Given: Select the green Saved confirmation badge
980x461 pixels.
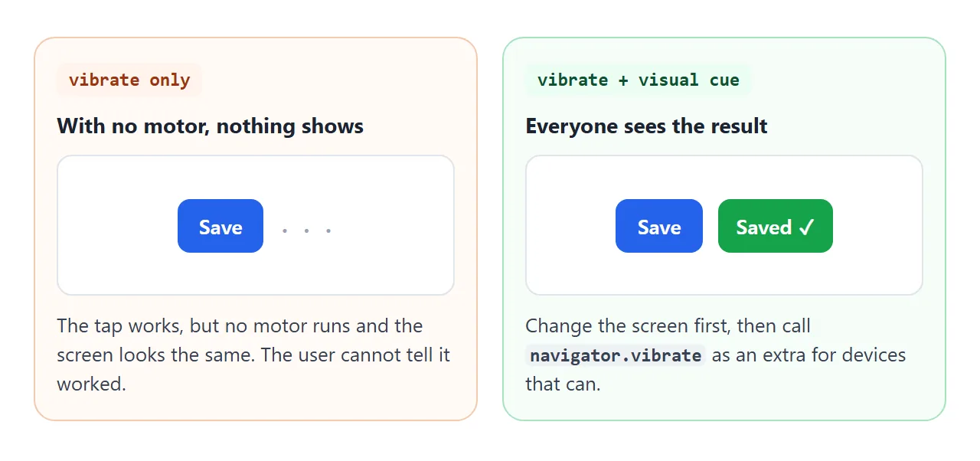Looking at the screenshot, I should pos(776,226).
